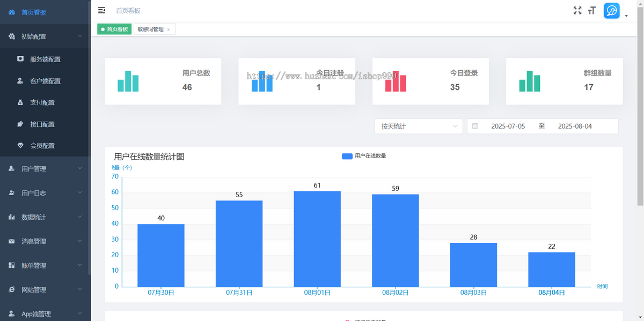The image size is (644, 321).
Task: Click the 用户管理 user icon
Action: pyautogui.click(x=12, y=169)
